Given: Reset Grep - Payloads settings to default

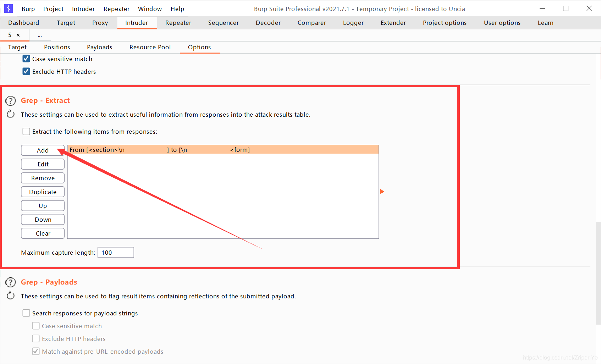Looking at the screenshot, I should [x=11, y=296].
